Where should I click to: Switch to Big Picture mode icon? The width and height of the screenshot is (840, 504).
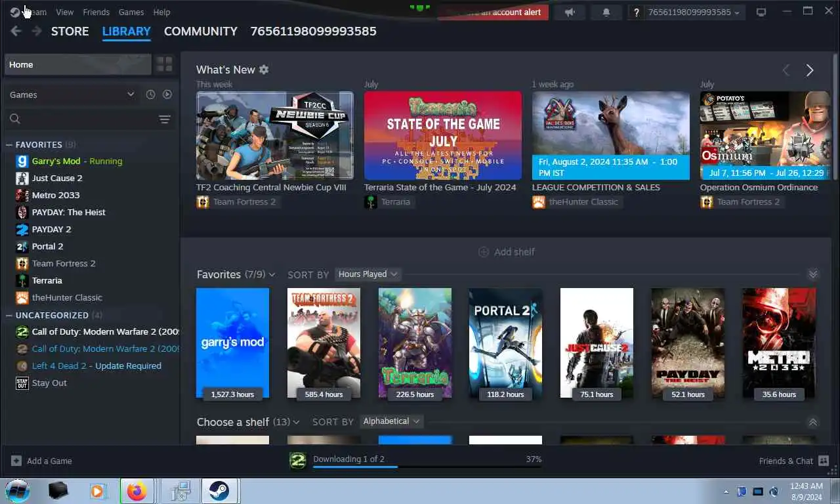pyautogui.click(x=761, y=12)
